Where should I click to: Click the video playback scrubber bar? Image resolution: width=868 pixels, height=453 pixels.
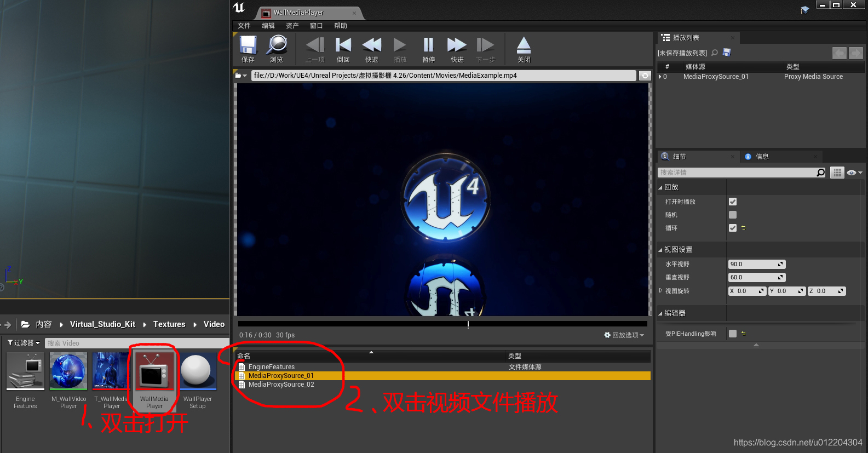(442, 324)
